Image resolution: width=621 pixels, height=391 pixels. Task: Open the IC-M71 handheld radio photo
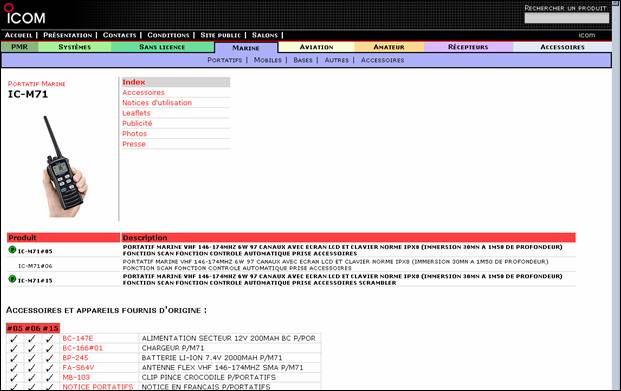64,166
